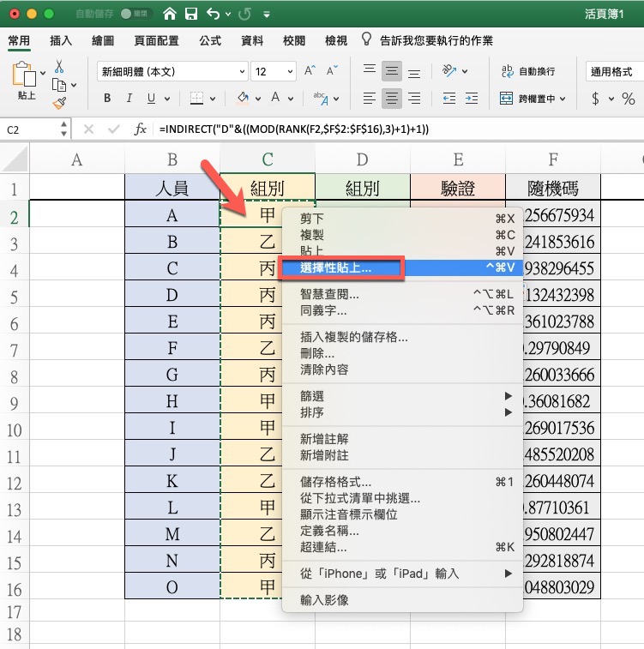Click the Cut scissors icon
Screen dimensions: 644x649
[x=59, y=66]
